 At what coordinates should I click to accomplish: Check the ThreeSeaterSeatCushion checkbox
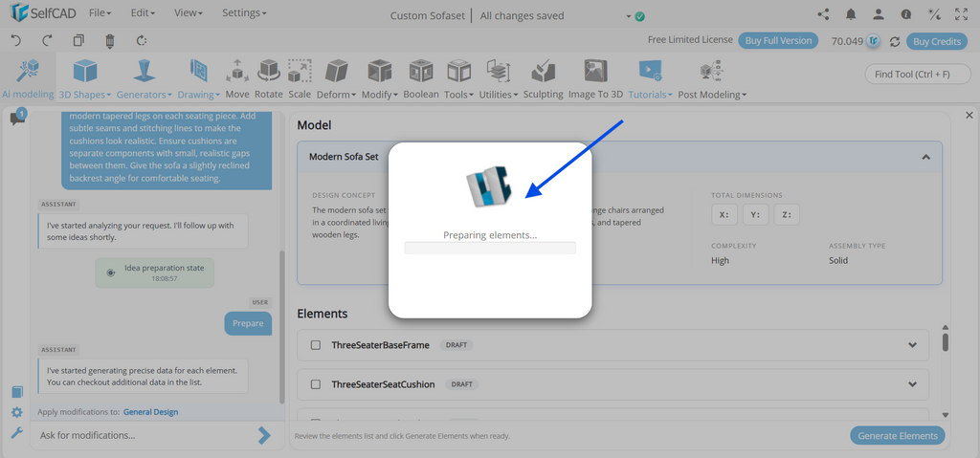316,384
